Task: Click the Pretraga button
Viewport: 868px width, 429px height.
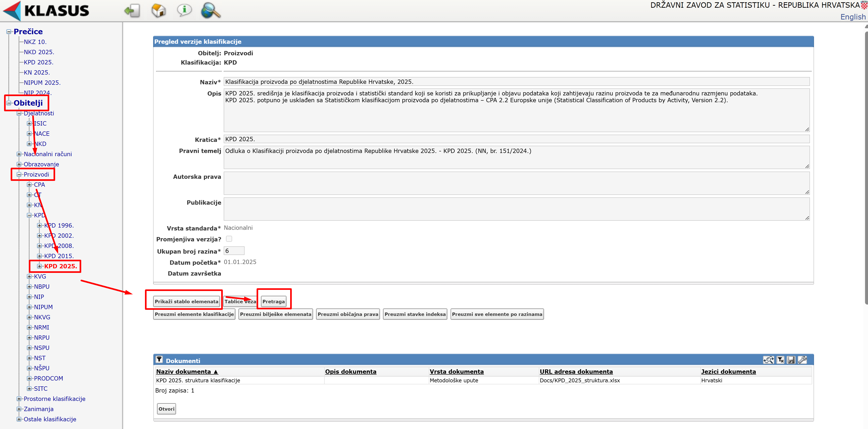Action: pyautogui.click(x=274, y=301)
